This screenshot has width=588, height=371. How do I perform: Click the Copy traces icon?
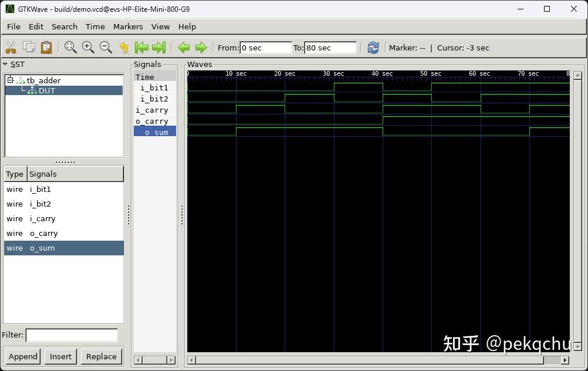point(28,47)
